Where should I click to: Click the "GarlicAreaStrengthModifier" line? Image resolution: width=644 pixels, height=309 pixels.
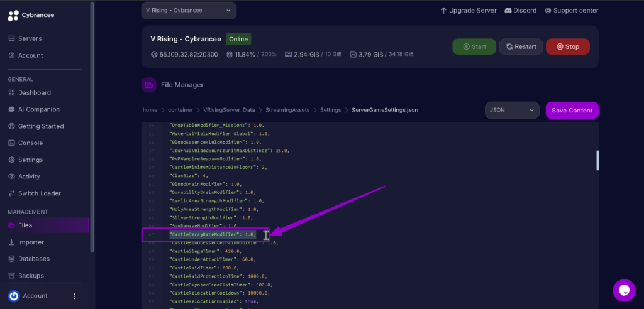tap(216, 201)
